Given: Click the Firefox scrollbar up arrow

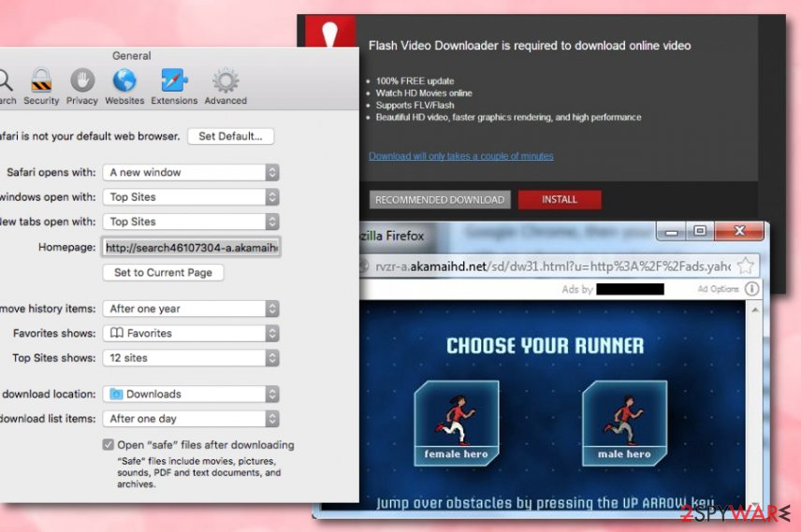Looking at the screenshot, I should click(755, 309).
